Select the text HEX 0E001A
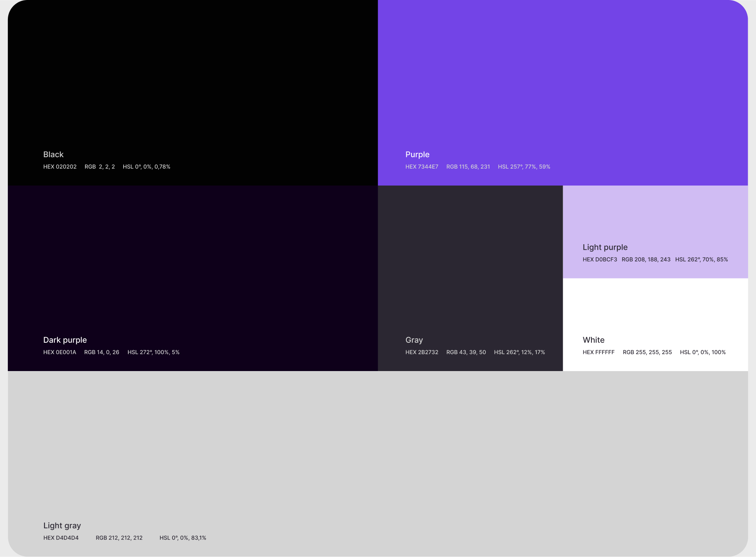 tap(60, 352)
